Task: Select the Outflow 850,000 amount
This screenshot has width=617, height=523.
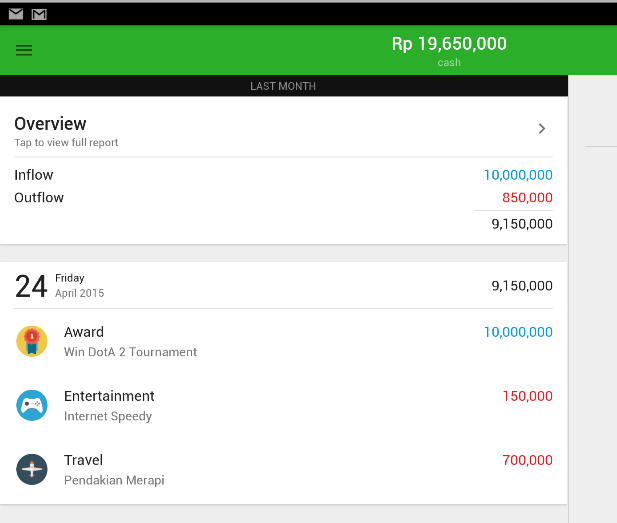Action: tap(527, 198)
